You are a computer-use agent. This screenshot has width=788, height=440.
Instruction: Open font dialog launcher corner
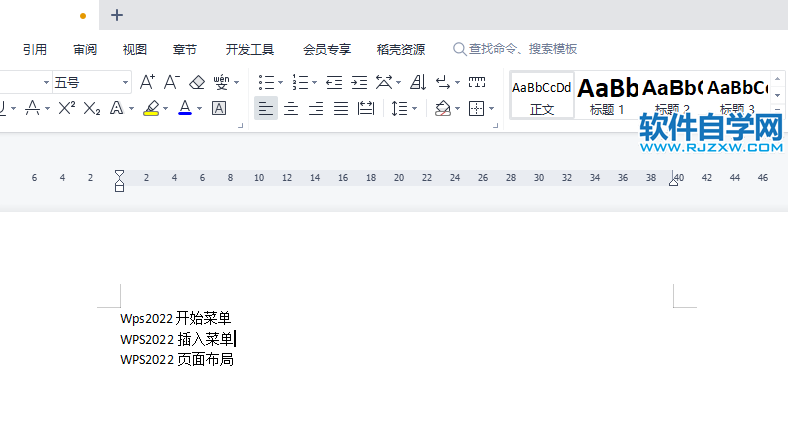(240, 126)
